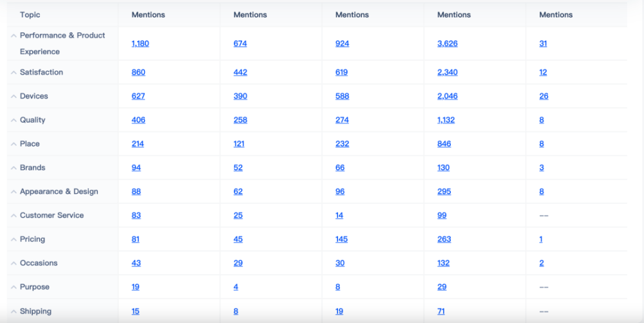Open Customer Service's 99 mentions link
The image size is (644, 323).
(442, 215)
